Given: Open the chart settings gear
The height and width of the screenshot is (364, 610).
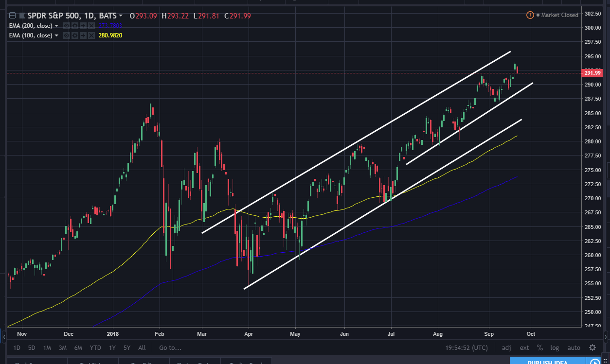Looking at the screenshot, I should tap(592, 347).
